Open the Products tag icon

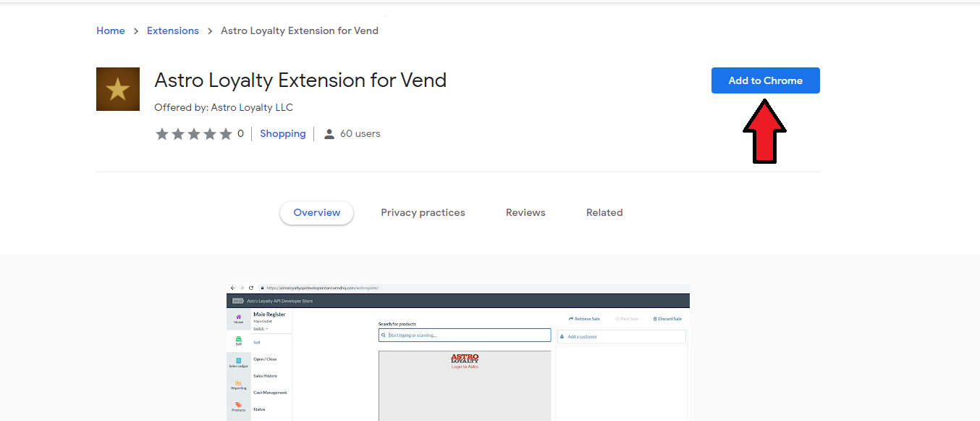click(238, 406)
